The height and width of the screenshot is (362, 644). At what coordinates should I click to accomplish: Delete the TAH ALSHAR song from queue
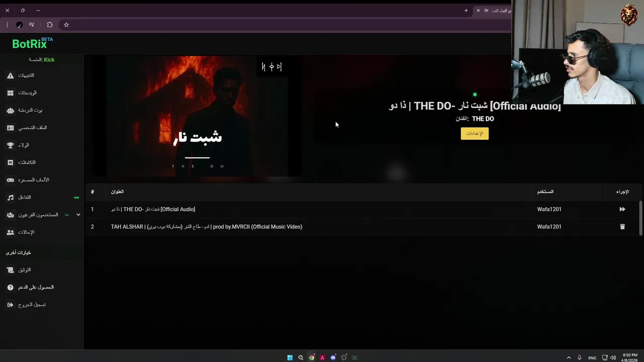coord(622,227)
